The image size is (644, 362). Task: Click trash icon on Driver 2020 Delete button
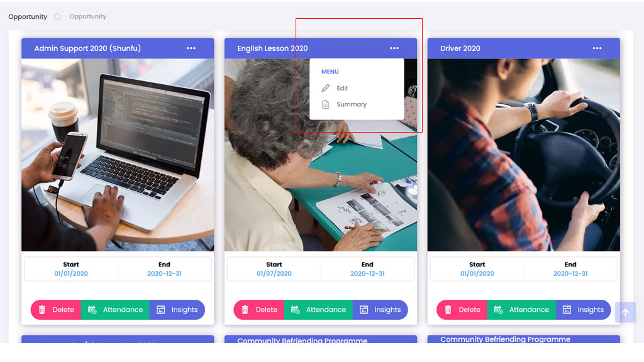pyautogui.click(x=448, y=310)
